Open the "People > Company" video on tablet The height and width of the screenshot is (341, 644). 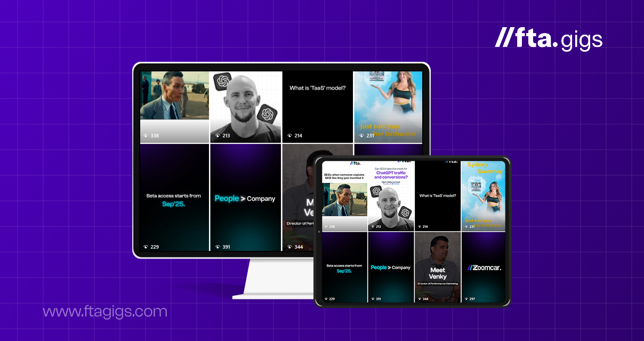click(391, 267)
